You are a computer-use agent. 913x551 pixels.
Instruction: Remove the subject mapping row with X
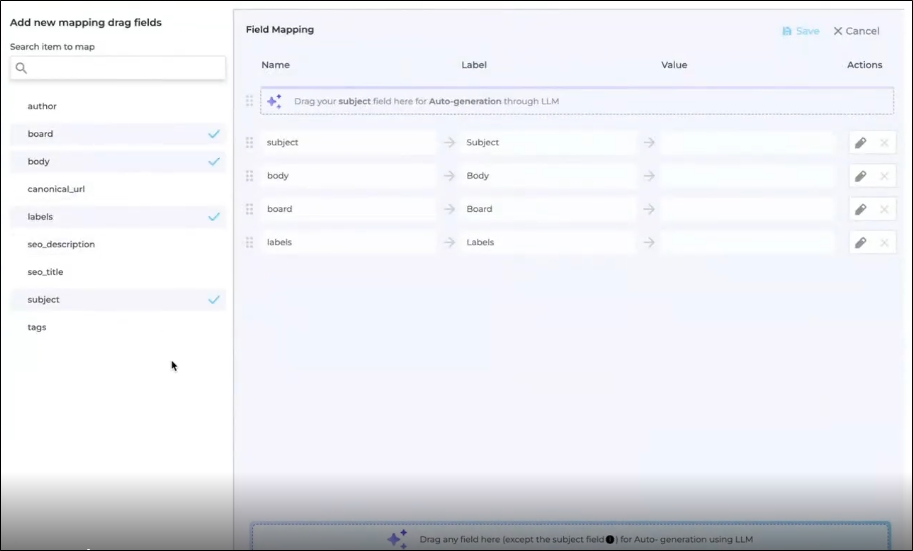click(884, 143)
